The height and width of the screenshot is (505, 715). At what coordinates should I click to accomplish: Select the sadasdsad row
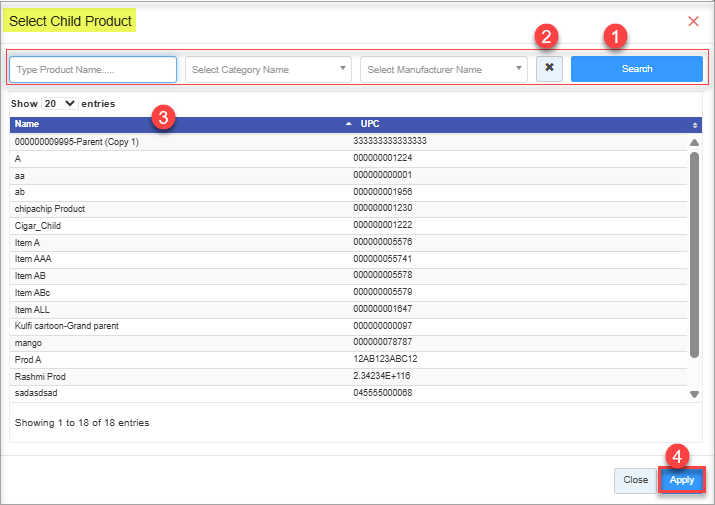[x=348, y=393]
